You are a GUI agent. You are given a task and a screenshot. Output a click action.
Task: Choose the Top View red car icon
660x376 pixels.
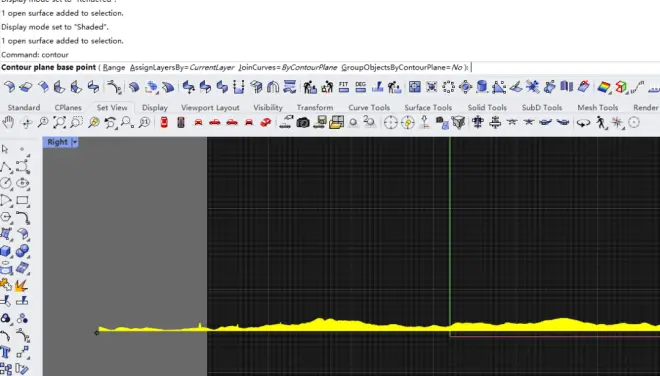(x=164, y=123)
